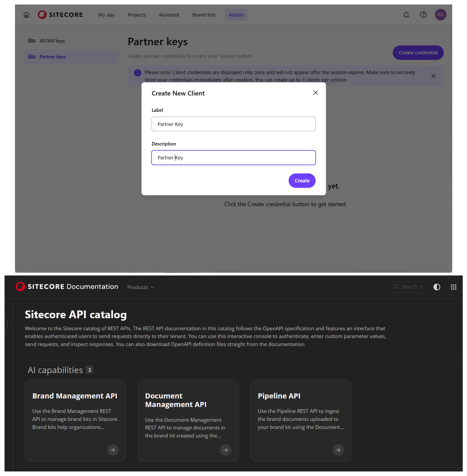Dismiss the client credentials notice banner
Screen dimensions: 467x476
[433, 76]
